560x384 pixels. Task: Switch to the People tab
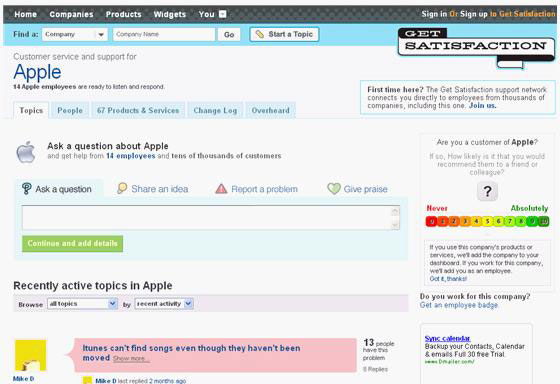click(x=70, y=110)
